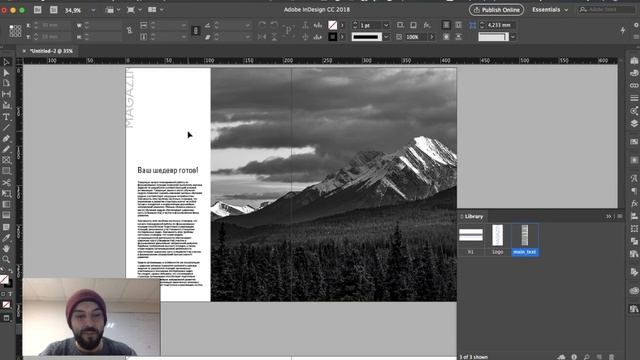Image resolution: width=640 pixels, height=360 pixels.
Task: Select the Zoom tool
Action: [x=6, y=259]
